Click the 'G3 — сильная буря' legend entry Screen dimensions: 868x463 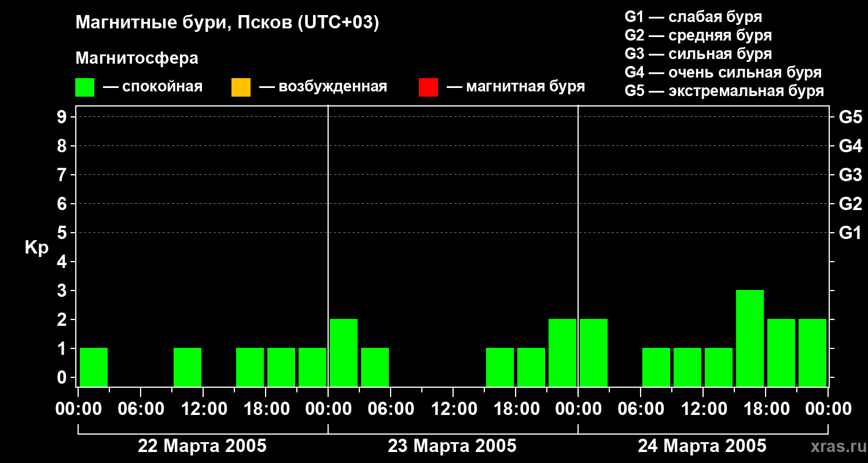[698, 54]
